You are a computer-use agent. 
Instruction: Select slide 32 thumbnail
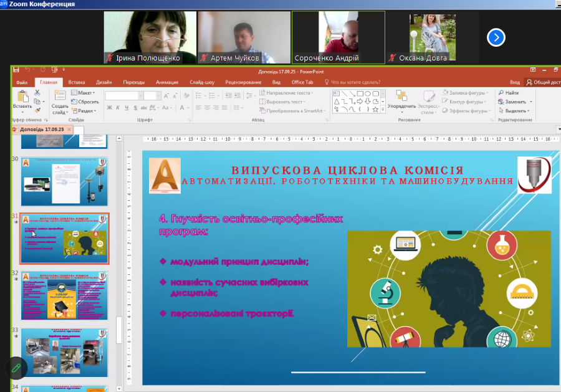click(x=64, y=295)
